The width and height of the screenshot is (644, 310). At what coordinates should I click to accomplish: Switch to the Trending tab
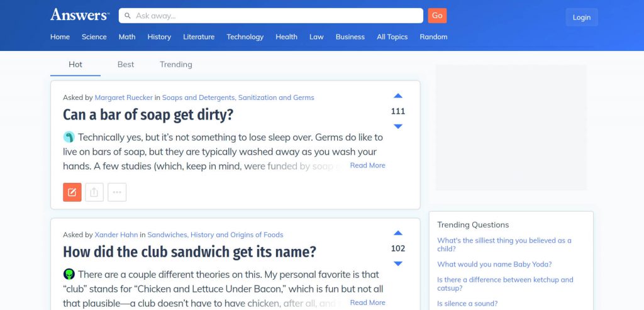pyautogui.click(x=176, y=64)
